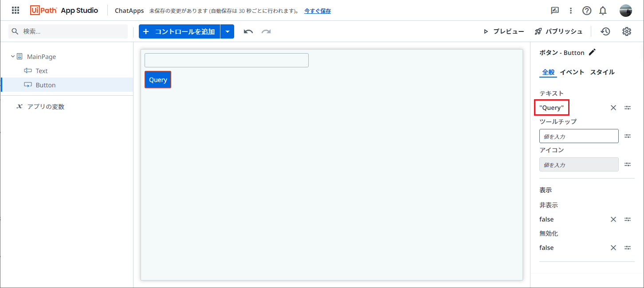Viewport: 644px width, 288px height.
Task: Edit the 非表示 false value
Action: pos(546,219)
